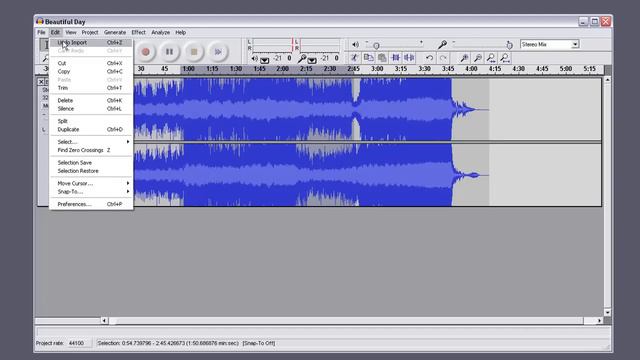Open the Generate menu
The width and height of the screenshot is (640, 360).
[x=115, y=32]
